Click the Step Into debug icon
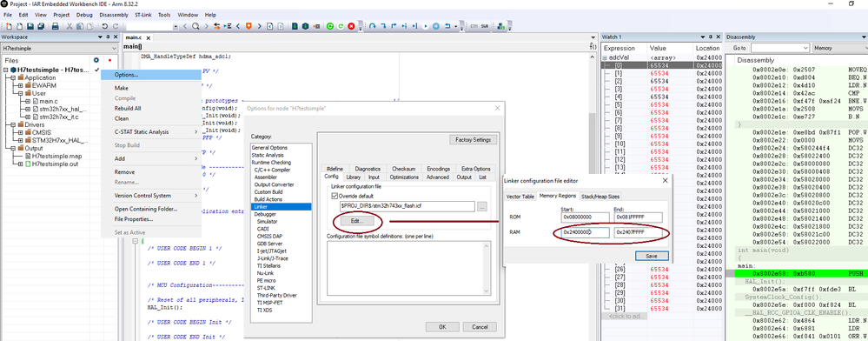 (x=383, y=26)
